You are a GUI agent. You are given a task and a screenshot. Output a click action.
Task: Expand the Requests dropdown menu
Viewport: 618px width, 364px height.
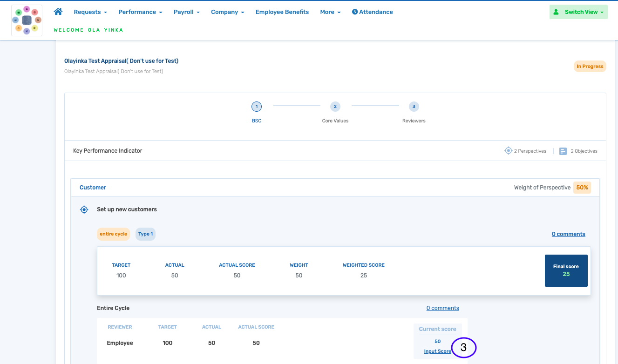point(90,12)
